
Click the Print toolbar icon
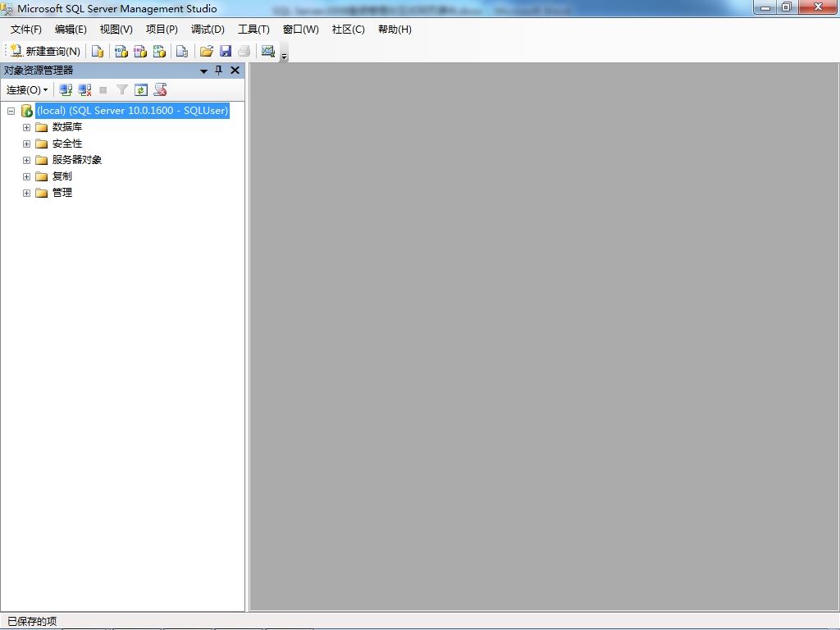tap(244, 51)
